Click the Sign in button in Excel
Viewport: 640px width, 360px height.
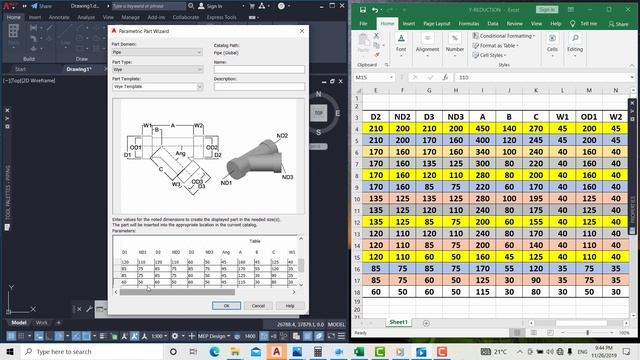point(547,10)
